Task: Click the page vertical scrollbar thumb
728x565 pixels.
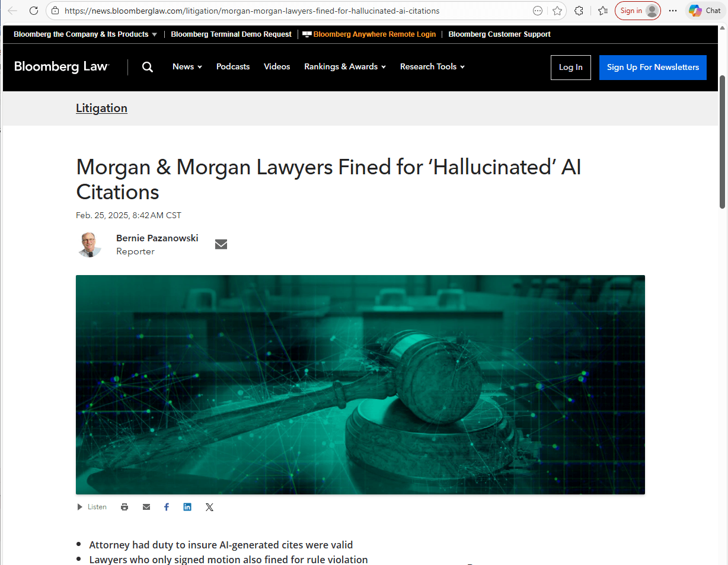Action: (x=722, y=142)
